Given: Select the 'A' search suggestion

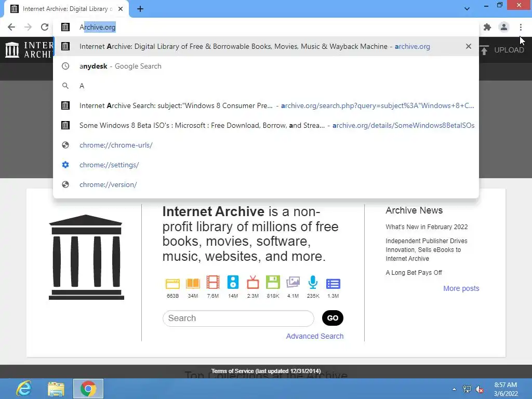Looking at the screenshot, I should pyautogui.click(x=266, y=86).
